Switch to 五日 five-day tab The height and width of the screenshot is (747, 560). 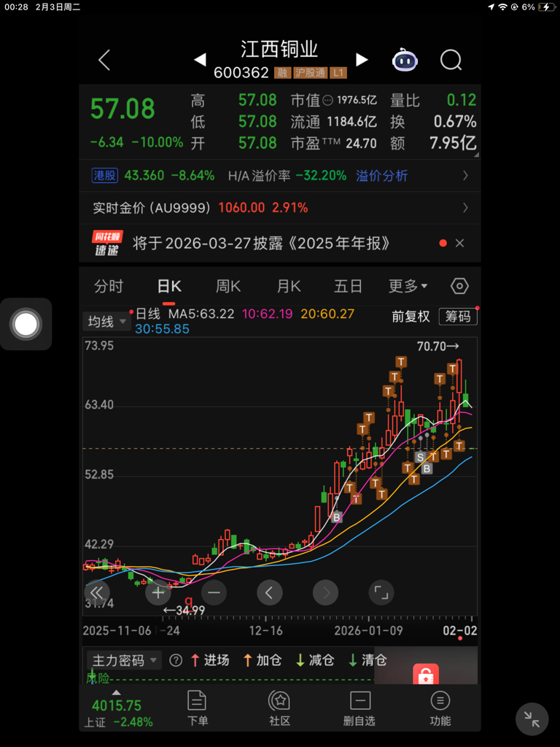tap(348, 286)
